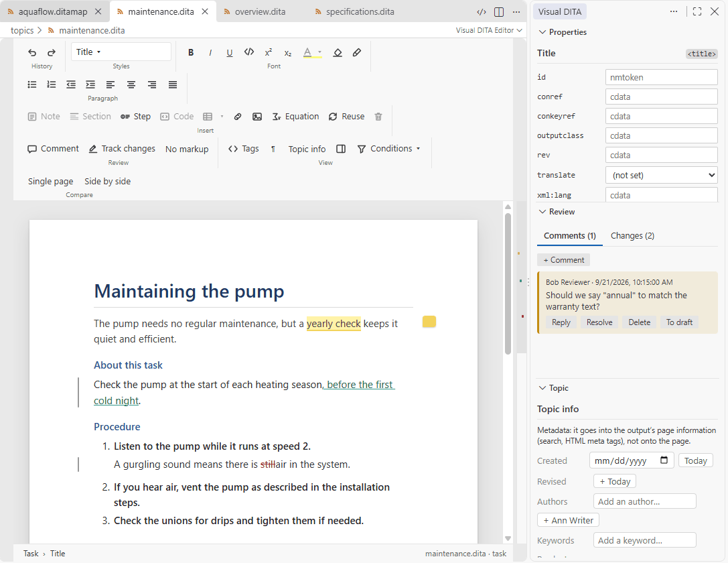This screenshot has height=563, width=728.
Task: Toggle Topic info view
Action: click(x=307, y=149)
